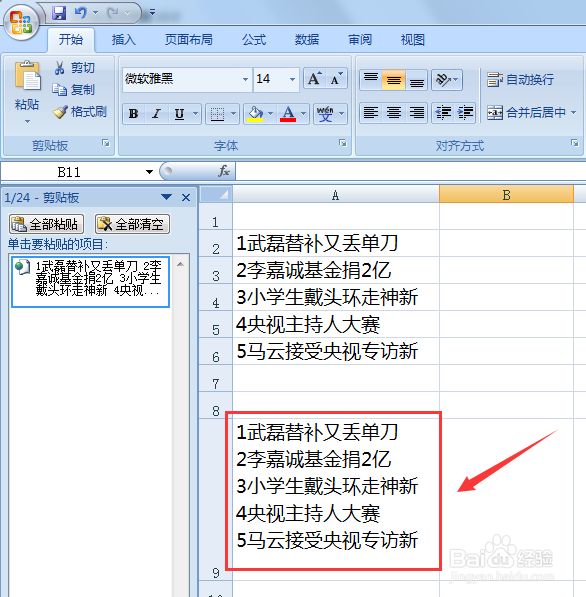Click 全部粘贴 button
The image size is (586, 597).
coord(46,224)
